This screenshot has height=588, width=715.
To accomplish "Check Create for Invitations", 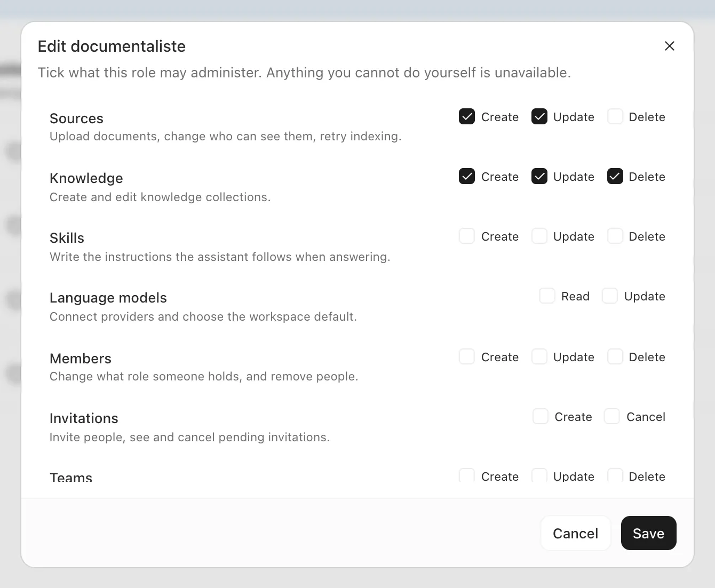I will (541, 416).
